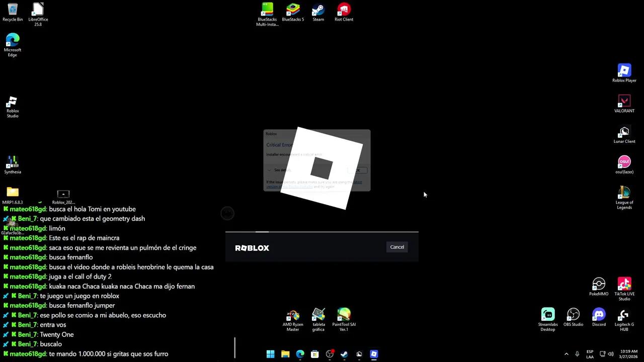
Task: Select the Synthesia desktop shortcut
Action: tap(13, 165)
